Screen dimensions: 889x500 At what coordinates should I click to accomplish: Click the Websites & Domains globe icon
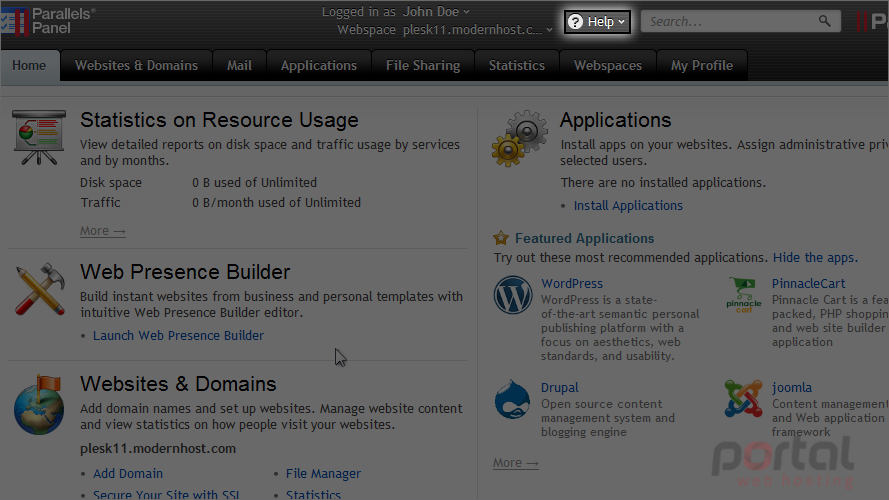[39, 405]
